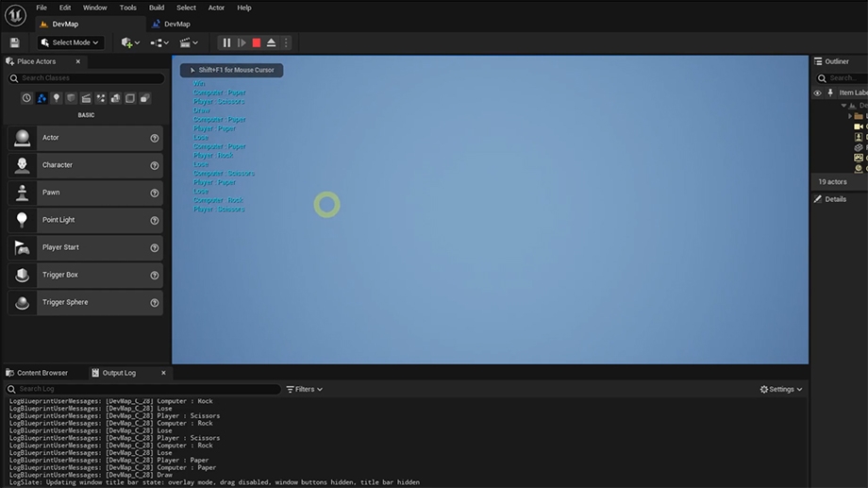Image resolution: width=868 pixels, height=488 pixels.
Task: Select the Cinematic clapperboard category icon
Action: [x=86, y=98]
